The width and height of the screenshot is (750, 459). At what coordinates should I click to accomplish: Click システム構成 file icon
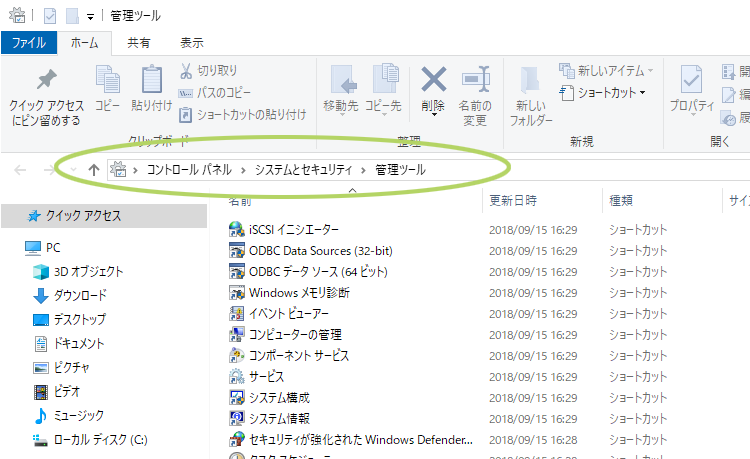click(x=237, y=398)
